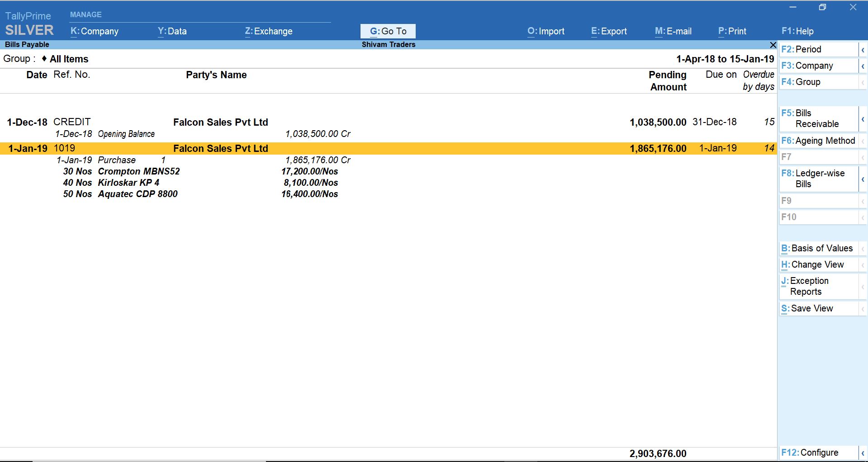The image size is (868, 462).
Task: Open the G: Go To menu
Action: click(388, 31)
